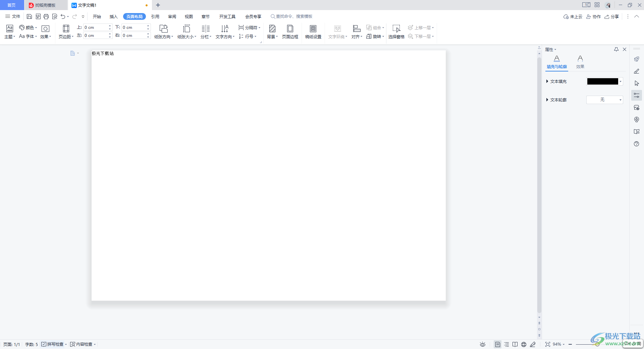Click the Collaborate (协作) button
Screen dimensions: 644x349
[594, 16]
